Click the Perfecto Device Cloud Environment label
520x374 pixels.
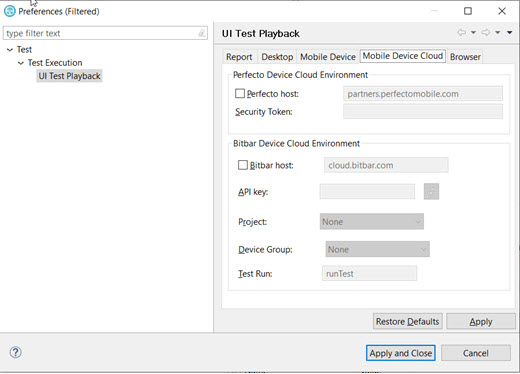300,75
